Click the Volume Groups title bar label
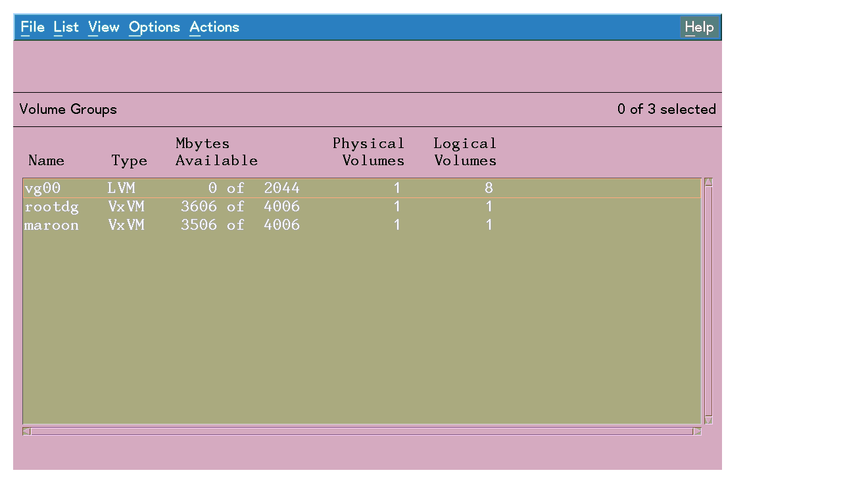This screenshot has height=483, width=868. click(x=68, y=109)
